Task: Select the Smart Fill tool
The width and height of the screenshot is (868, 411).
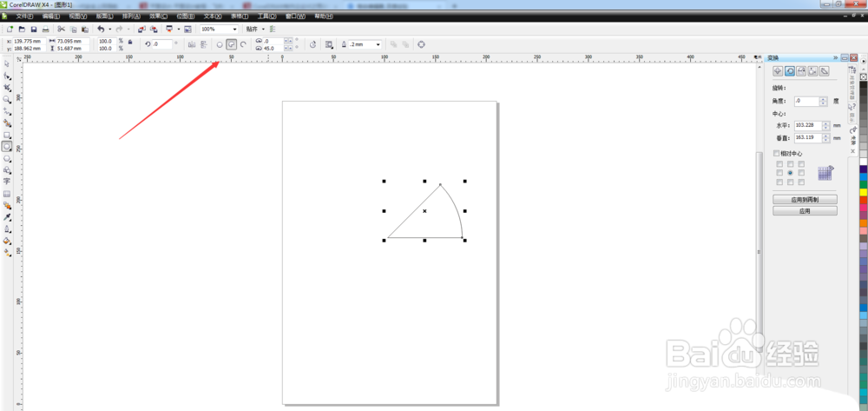Action: (7, 123)
